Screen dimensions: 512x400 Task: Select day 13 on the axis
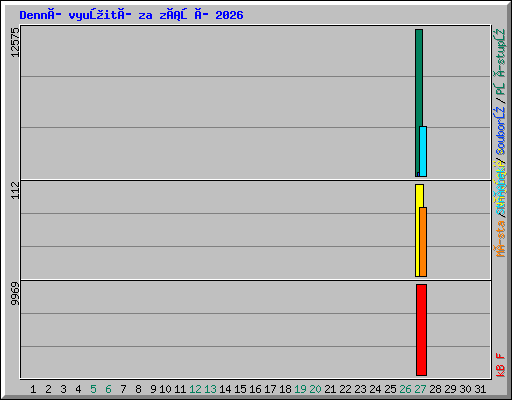click(x=210, y=389)
